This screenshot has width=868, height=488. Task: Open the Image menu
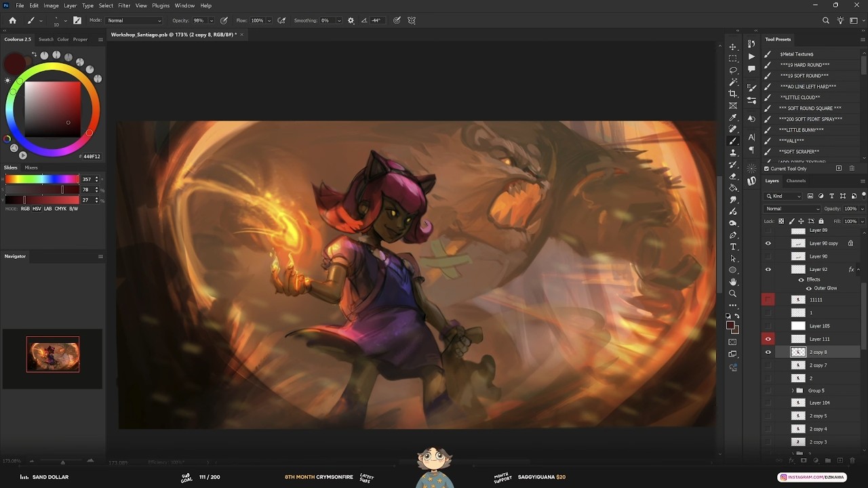[51, 5]
